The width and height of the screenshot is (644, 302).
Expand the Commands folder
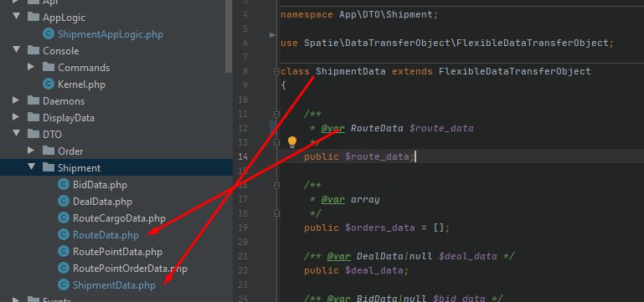[31, 66]
